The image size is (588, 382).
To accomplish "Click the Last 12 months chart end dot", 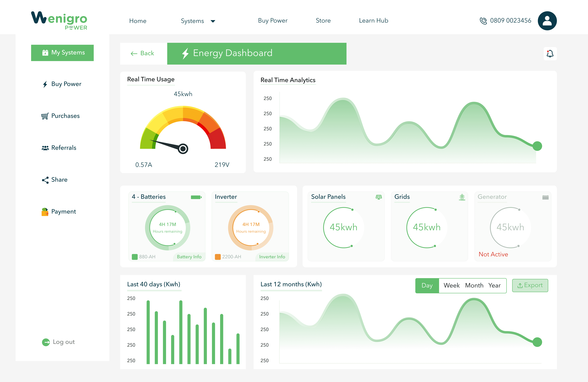I will (x=537, y=342).
